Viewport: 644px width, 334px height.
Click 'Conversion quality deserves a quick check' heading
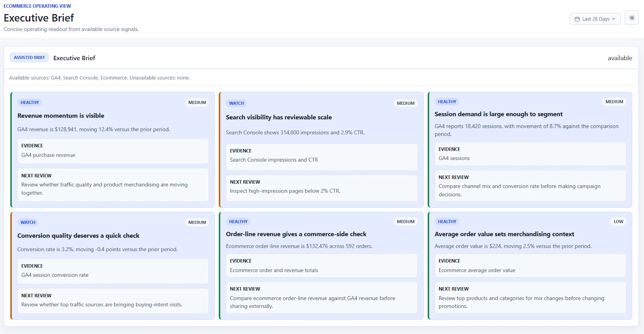tap(78, 236)
